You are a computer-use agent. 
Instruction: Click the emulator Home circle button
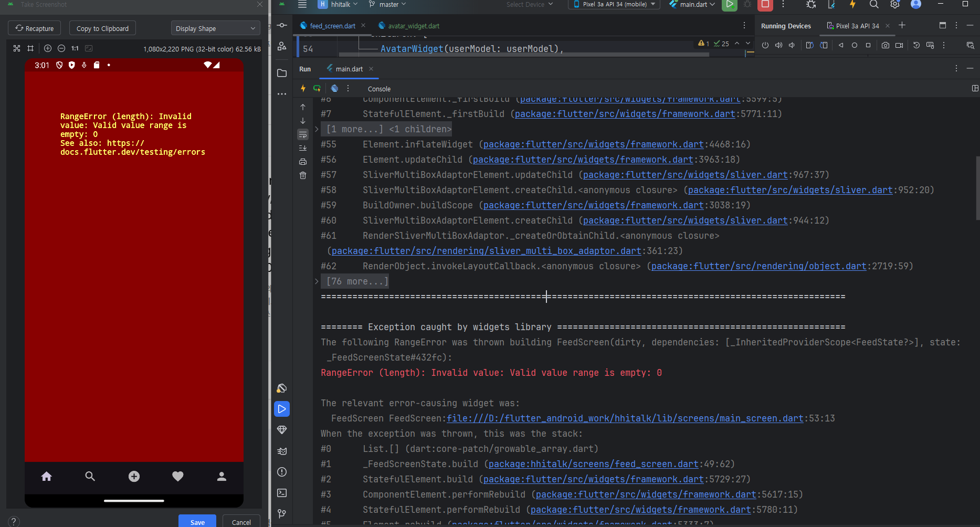click(855, 45)
